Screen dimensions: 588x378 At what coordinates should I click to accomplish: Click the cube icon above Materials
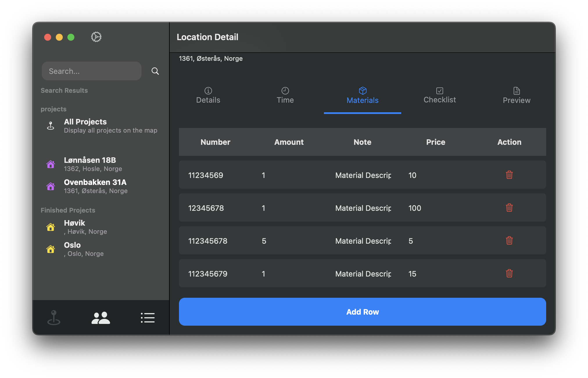(x=363, y=91)
